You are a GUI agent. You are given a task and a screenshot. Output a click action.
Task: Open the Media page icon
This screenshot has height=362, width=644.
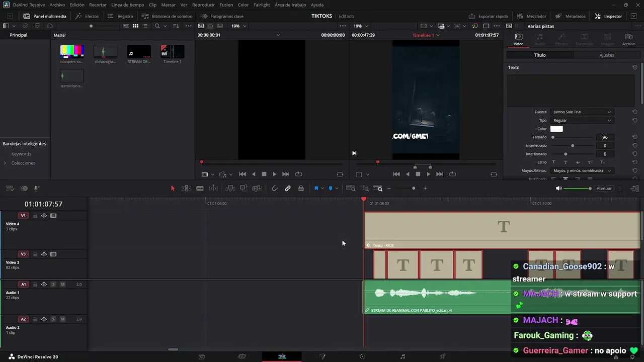point(201,356)
